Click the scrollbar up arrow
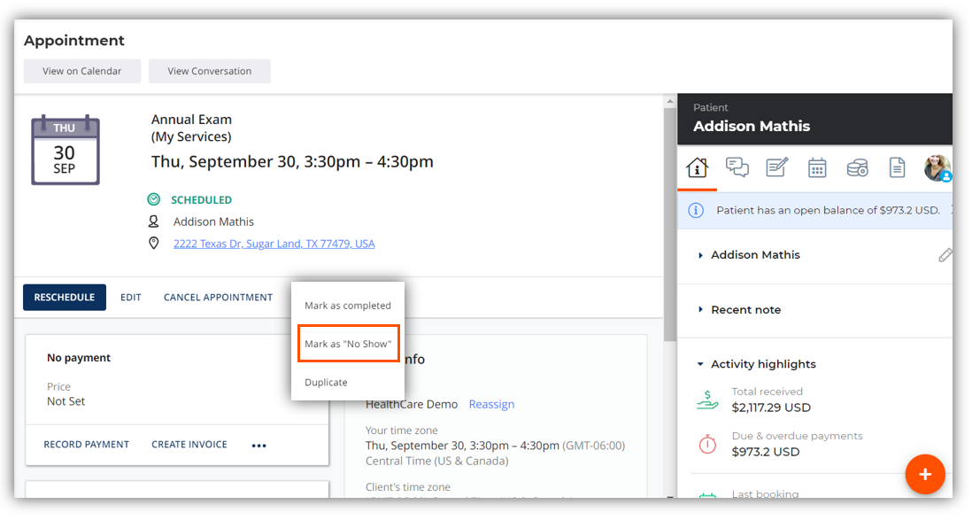980x528 pixels. pos(669,101)
